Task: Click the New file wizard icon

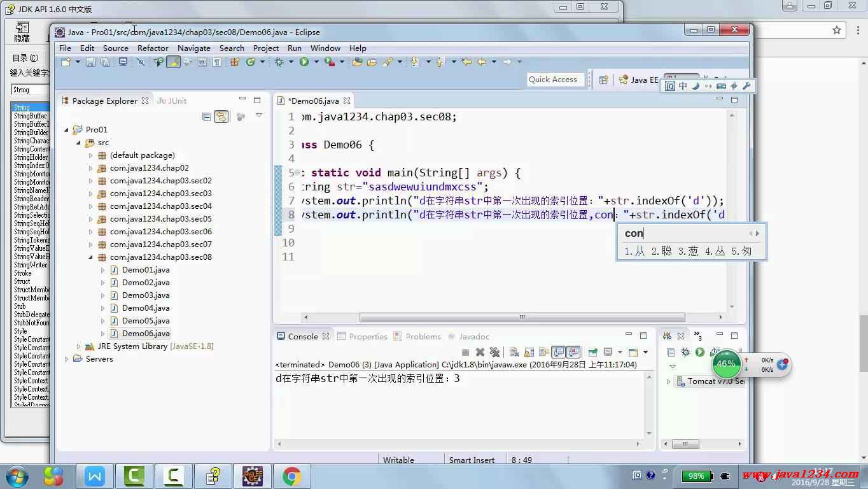Action: click(x=65, y=62)
